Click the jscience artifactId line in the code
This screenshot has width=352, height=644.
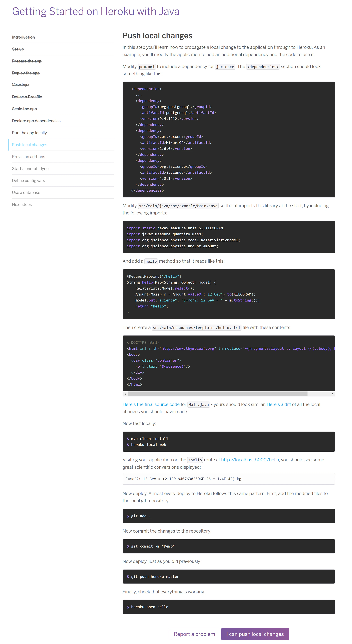click(x=176, y=172)
